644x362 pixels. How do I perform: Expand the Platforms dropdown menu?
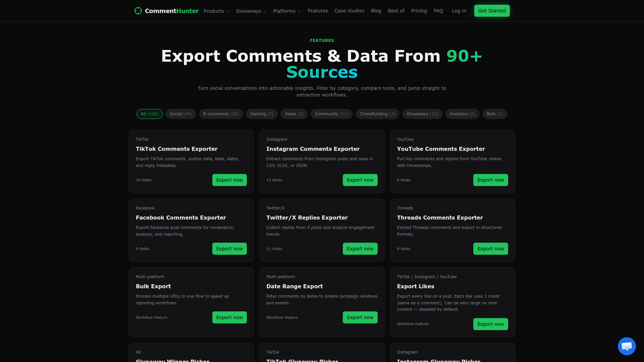pos(287,11)
